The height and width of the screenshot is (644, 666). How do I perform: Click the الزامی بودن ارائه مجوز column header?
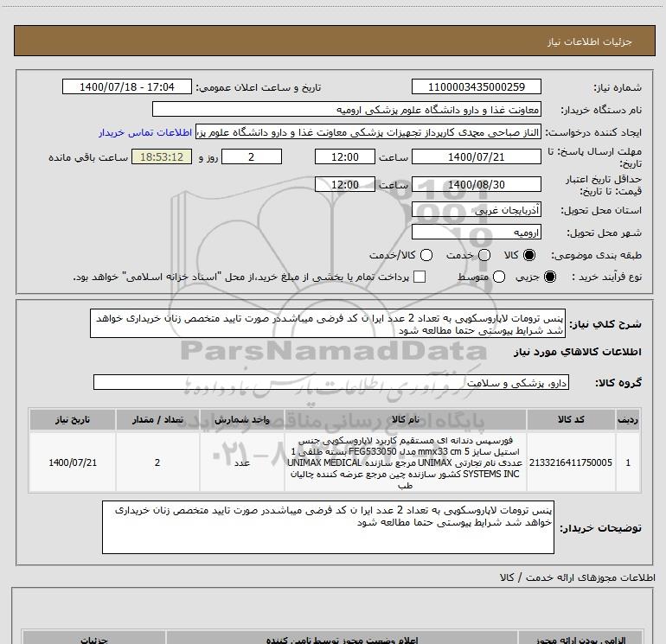(580, 639)
